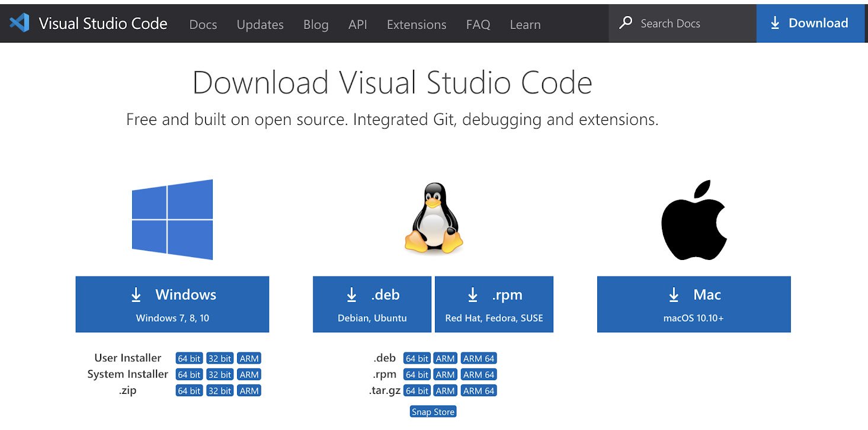Select System Installer 64 bit
The image size is (868, 430).
click(189, 374)
